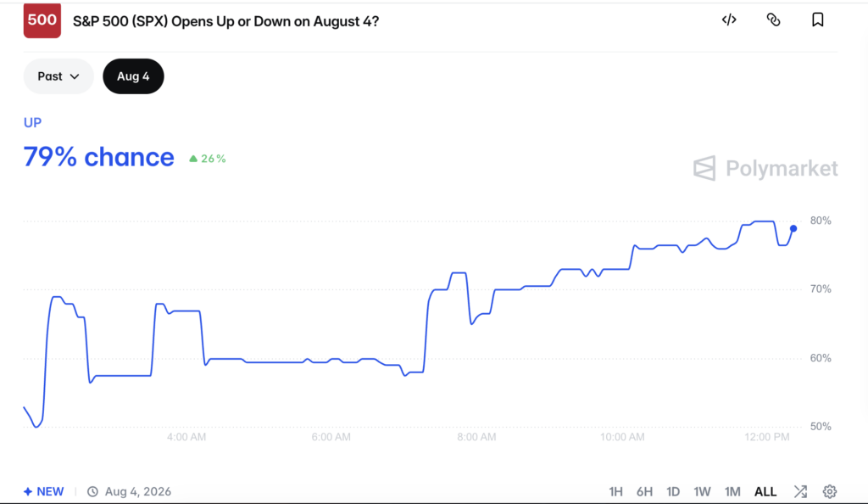Click the blue endpoint dot on chart
Image resolution: width=868 pixels, height=504 pixels.
793,228
